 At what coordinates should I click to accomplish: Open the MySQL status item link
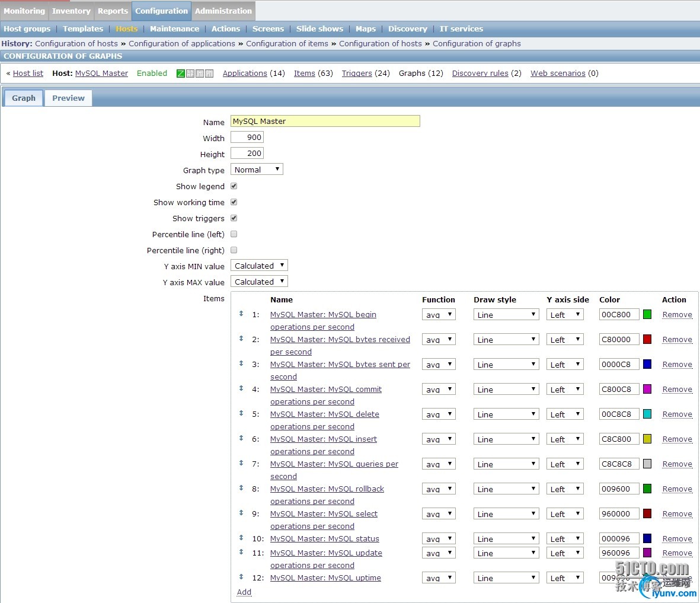click(325, 539)
